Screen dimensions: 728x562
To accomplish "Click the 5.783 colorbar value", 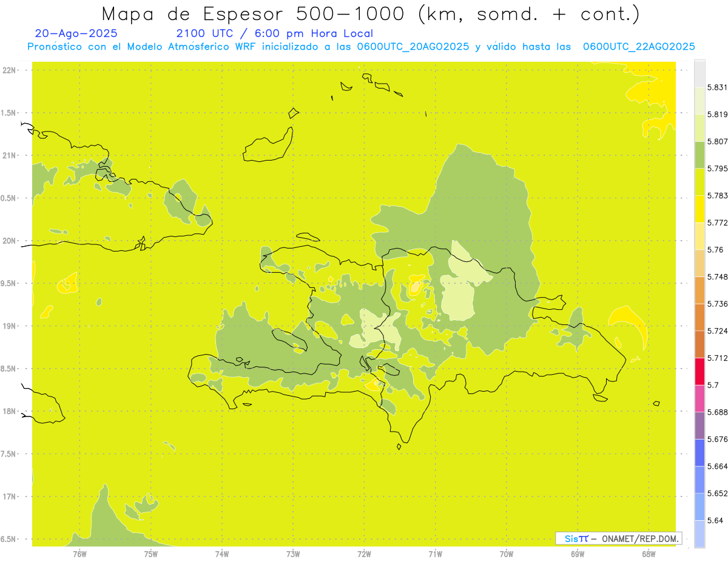I will (717, 196).
